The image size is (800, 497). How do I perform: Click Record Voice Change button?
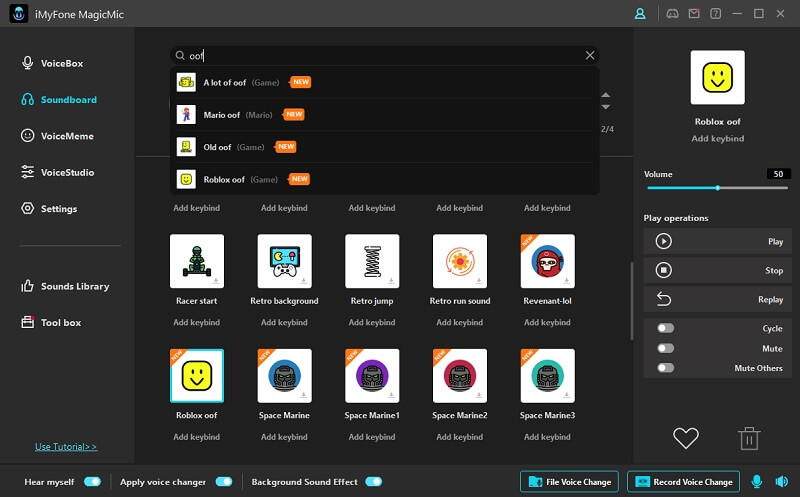pos(683,482)
